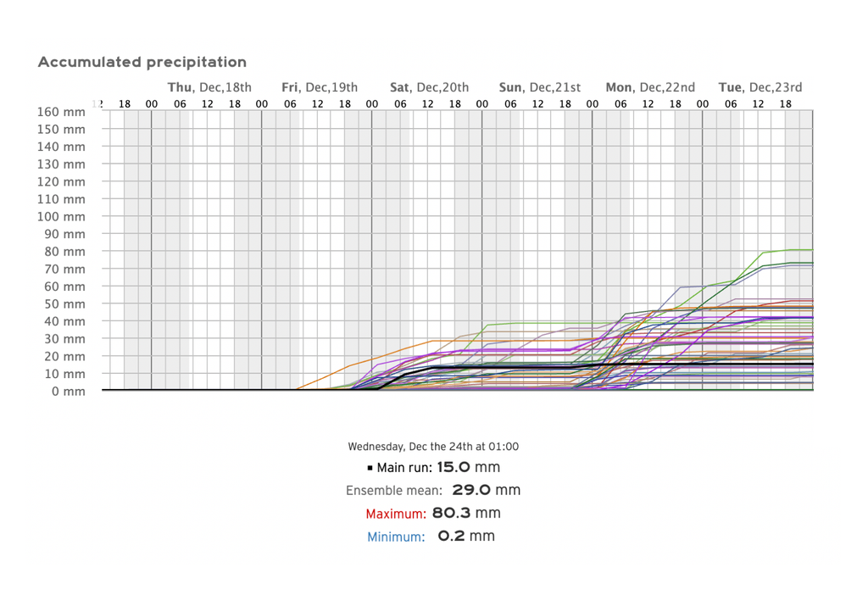Select the Fri, Dec 19th day tab
Viewport: 868px width, 612px height.
[x=320, y=86]
